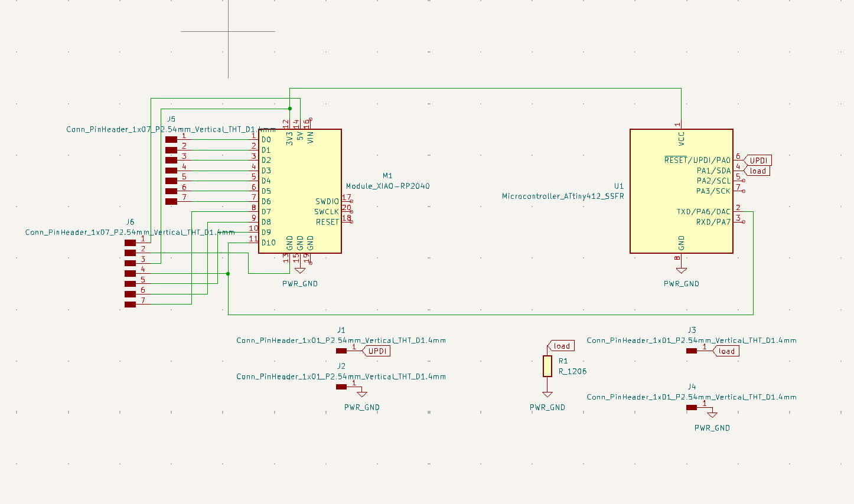The height and width of the screenshot is (504, 854).
Task: Click the J1 reference label
Action: [341, 330]
